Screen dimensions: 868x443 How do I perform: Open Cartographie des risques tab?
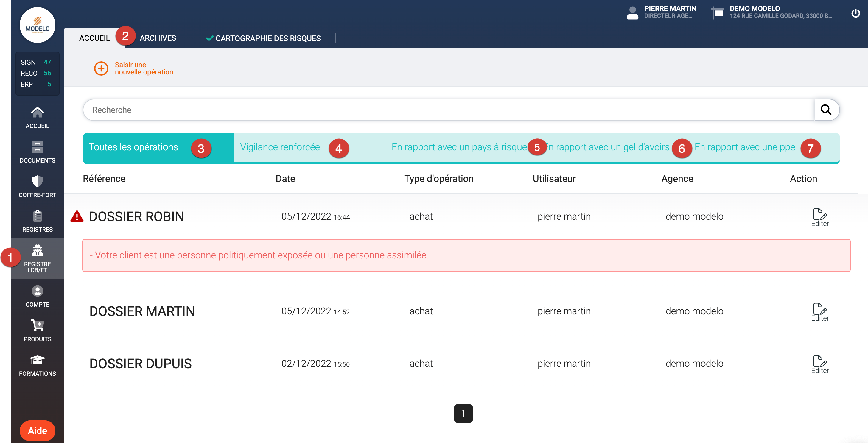click(x=267, y=38)
